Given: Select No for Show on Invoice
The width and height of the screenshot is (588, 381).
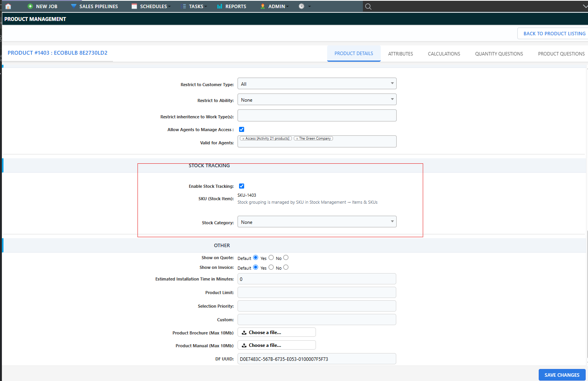Looking at the screenshot, I should (x=286, y=267).
